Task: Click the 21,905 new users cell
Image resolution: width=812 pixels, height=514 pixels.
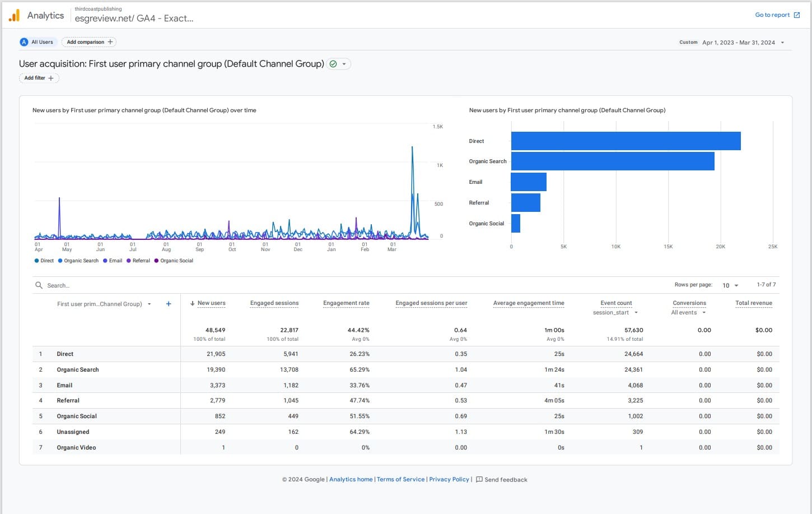Action: tap(216, 354)
